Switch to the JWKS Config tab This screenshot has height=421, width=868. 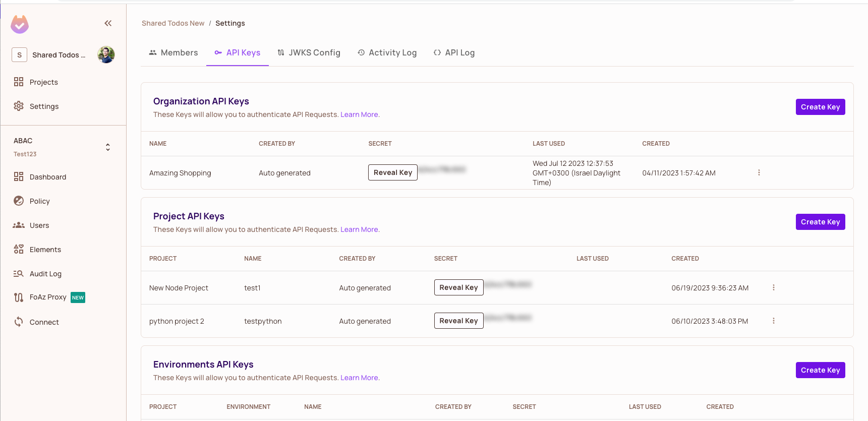[x=309, y=52]
